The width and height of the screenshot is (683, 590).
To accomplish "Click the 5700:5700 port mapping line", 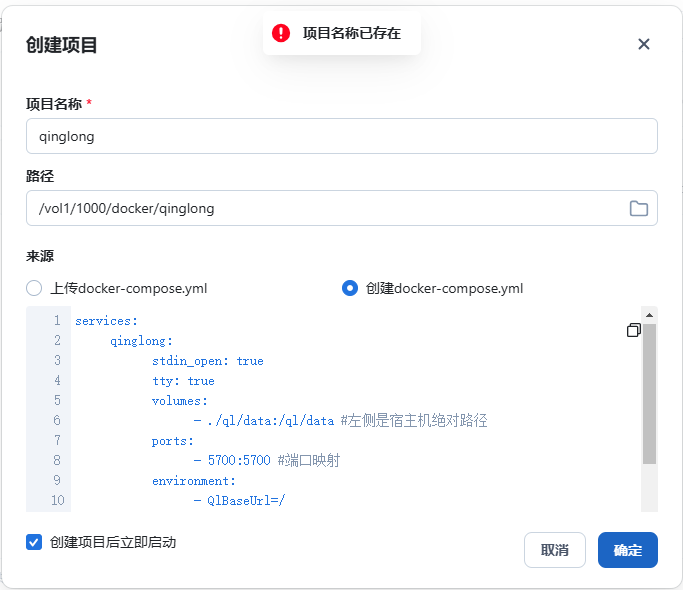I will tap(267, 461).
